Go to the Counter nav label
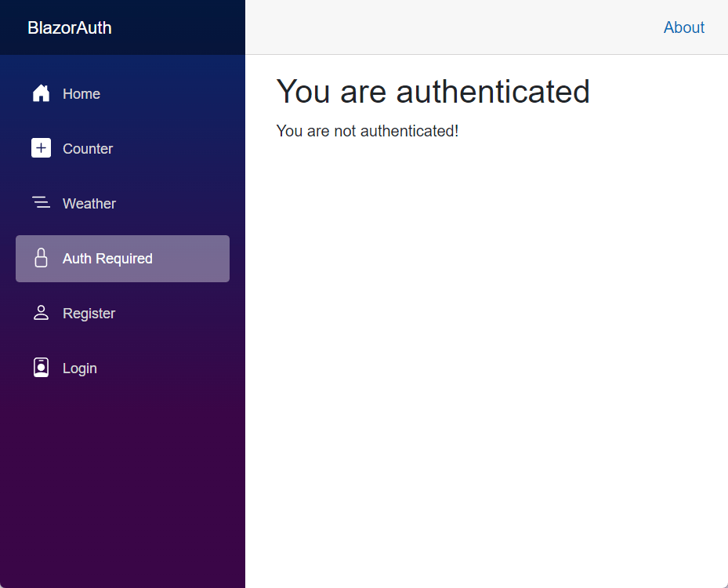This screenshot has height=588, width=728. coord(88,149)
